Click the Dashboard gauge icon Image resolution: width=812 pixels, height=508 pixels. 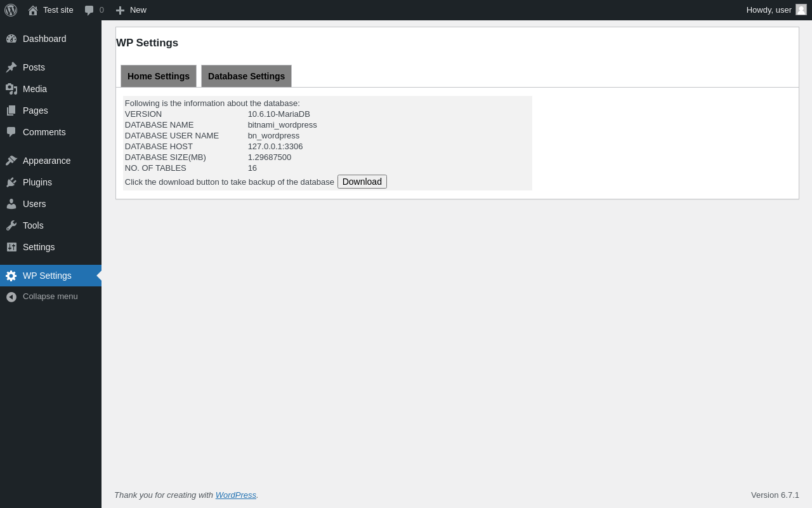tap(11, 39)
